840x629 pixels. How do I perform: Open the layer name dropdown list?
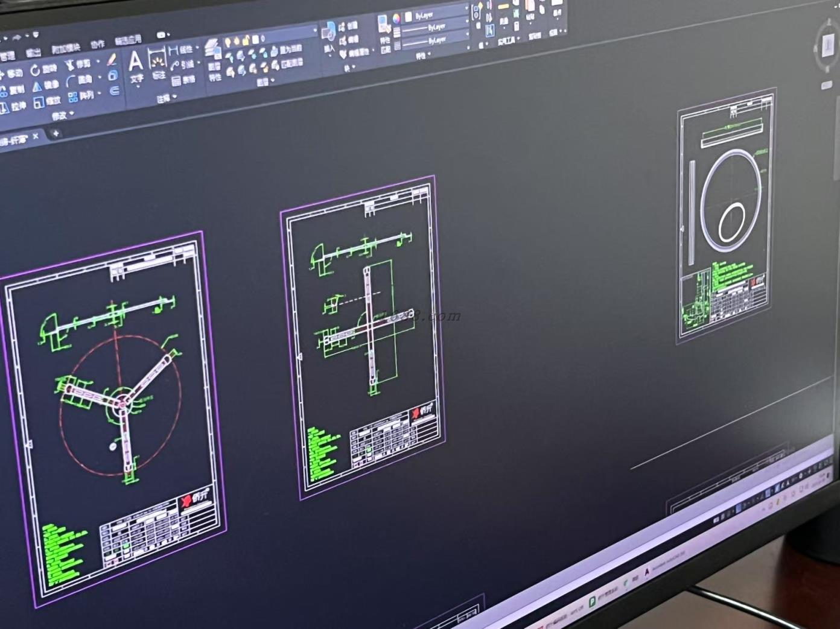pos(315,30)
